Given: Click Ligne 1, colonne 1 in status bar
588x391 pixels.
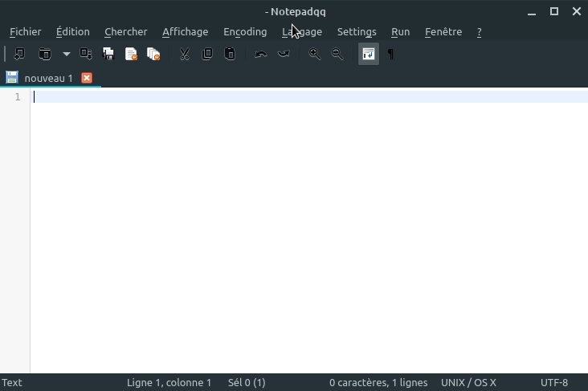Looking at the screenshot, I should coord(169,383).
